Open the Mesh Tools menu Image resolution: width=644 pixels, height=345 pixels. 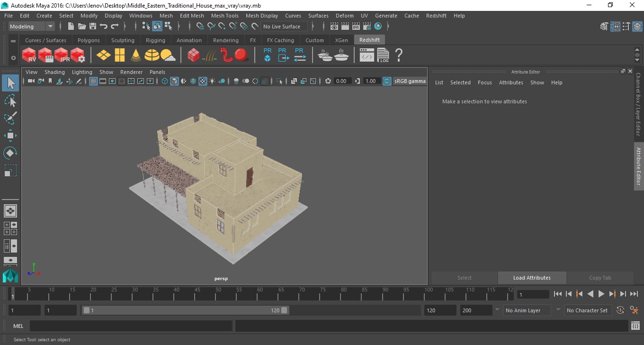[224, 16]
